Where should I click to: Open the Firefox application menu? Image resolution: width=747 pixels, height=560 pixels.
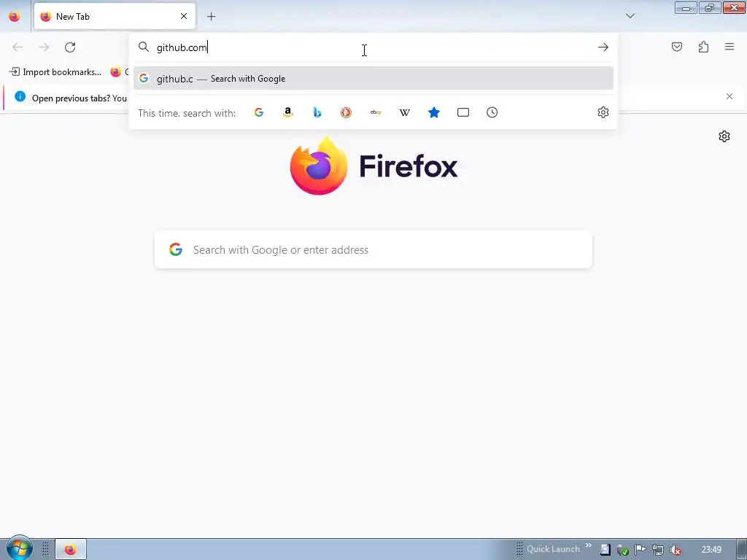click(x=729, y=47)
